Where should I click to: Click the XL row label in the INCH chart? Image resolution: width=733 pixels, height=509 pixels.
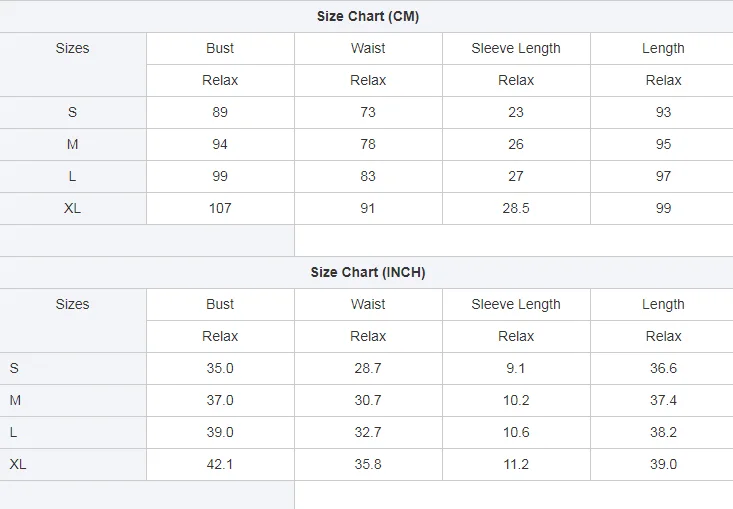[17, 464]
